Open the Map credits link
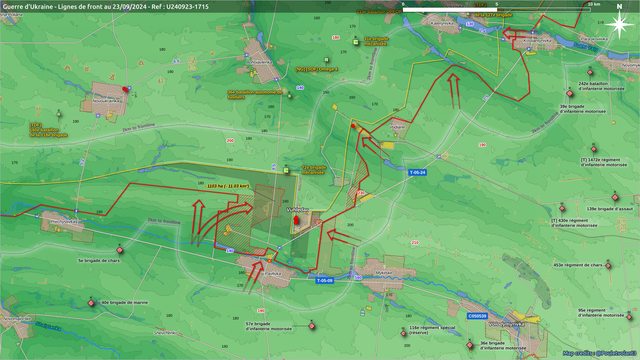This screenshot has width=640, height=360. coord(599,353)
